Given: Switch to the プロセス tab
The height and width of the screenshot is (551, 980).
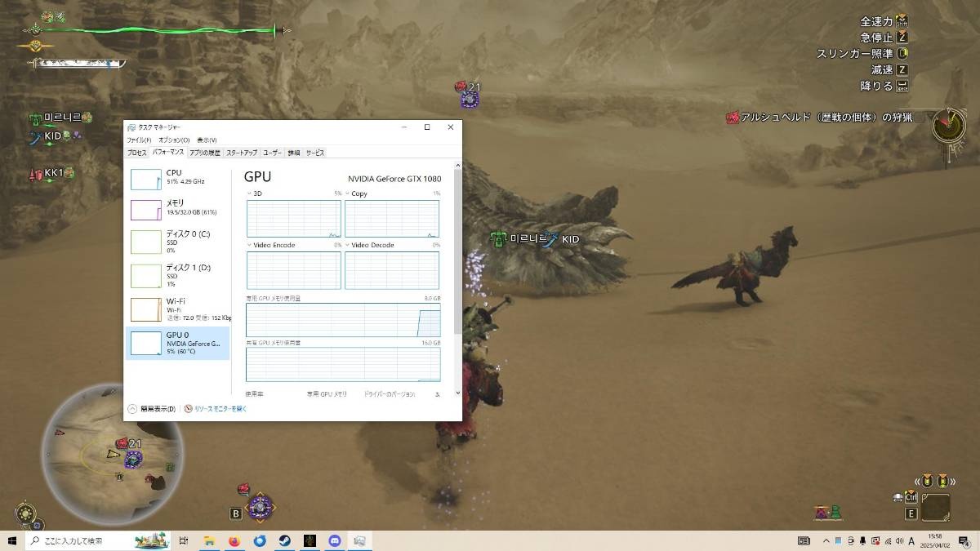Looking at the screenshot, I should [137, 153].
